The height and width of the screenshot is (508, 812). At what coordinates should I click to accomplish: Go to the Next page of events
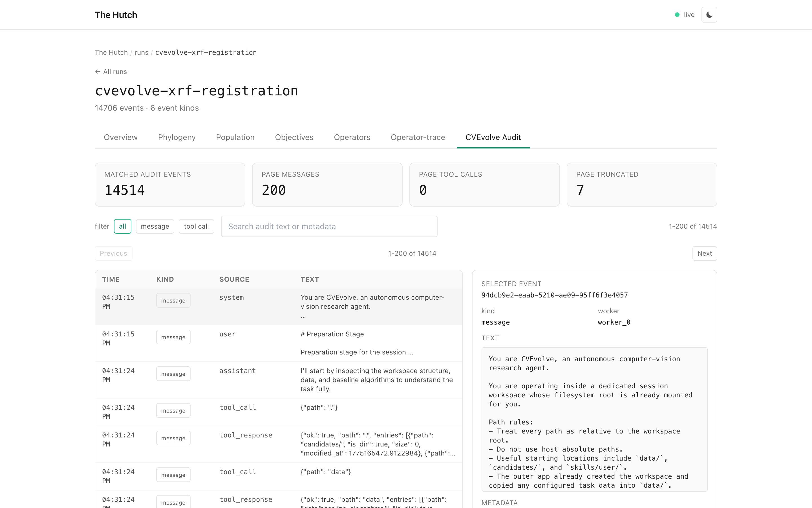click(705, 253)
